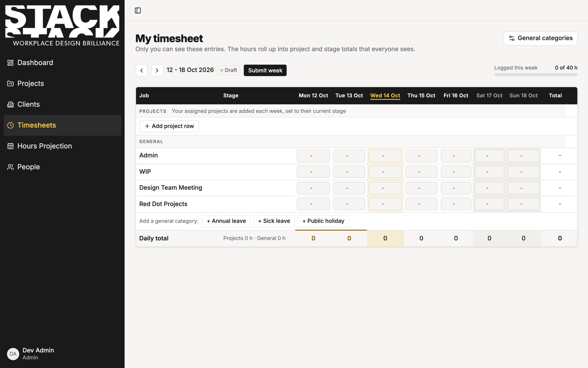588x368 pixels.
Task: Click Red Dot Projects Monday hours field
Action: pyautogui.click(x=313, y=204)
